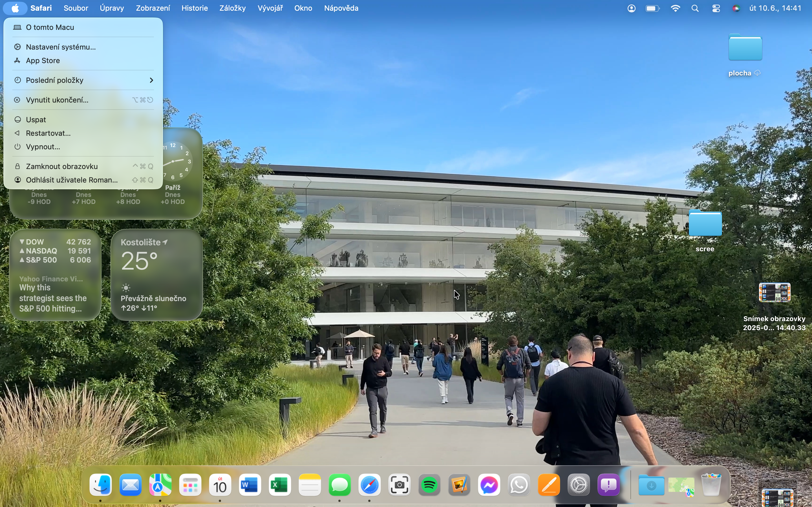Screen dimensions: 812x507
Task: Click Restartovat… in the Apple menu
Action: coord(48,133)
